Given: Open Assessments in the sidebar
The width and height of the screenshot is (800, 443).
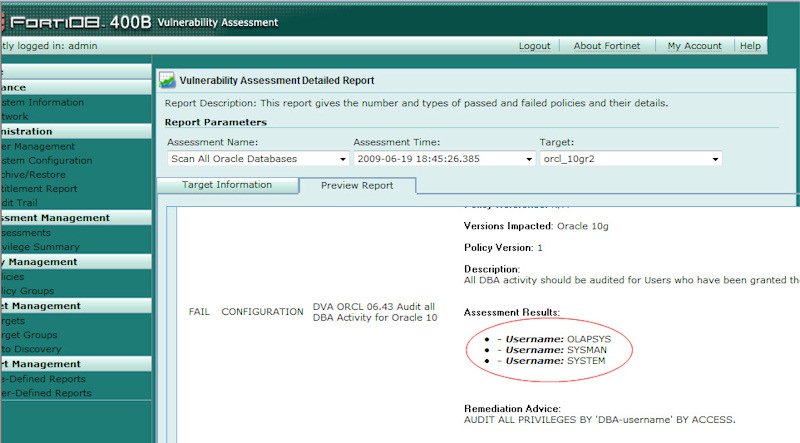Looking at the screenshot, I should point(26,232).
